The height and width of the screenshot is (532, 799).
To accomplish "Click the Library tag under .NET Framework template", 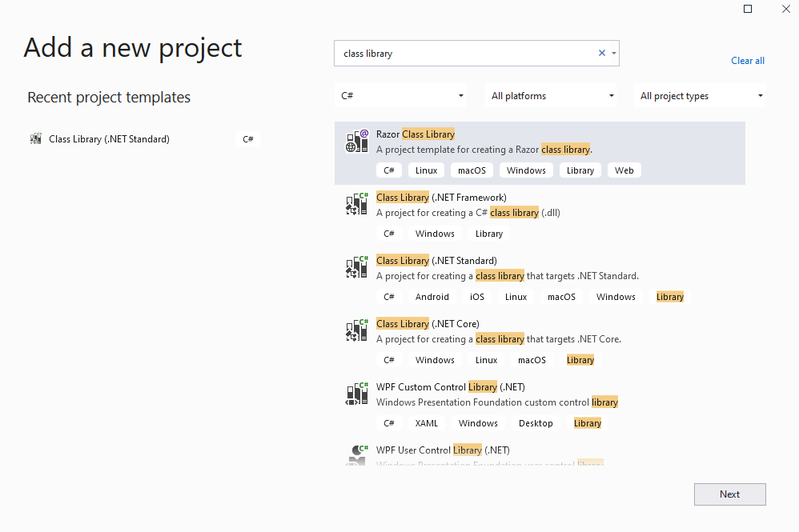I will [x=488, y=234].
